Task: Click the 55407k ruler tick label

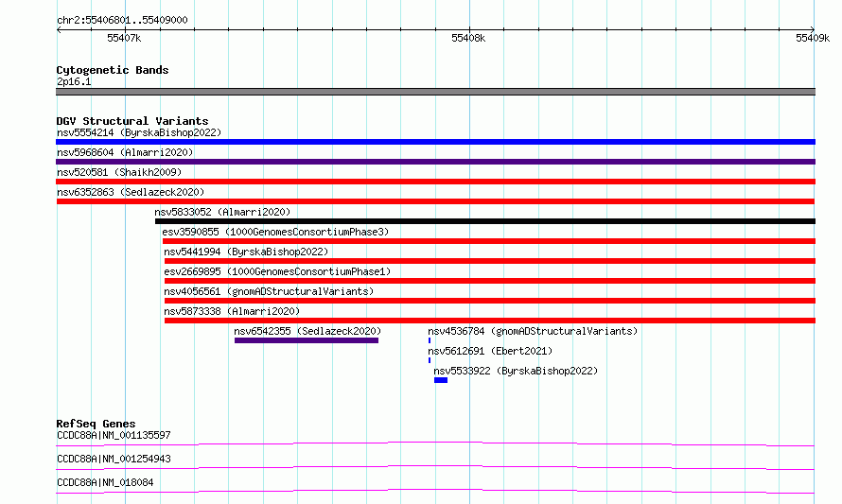Action: tap(124, 38)
